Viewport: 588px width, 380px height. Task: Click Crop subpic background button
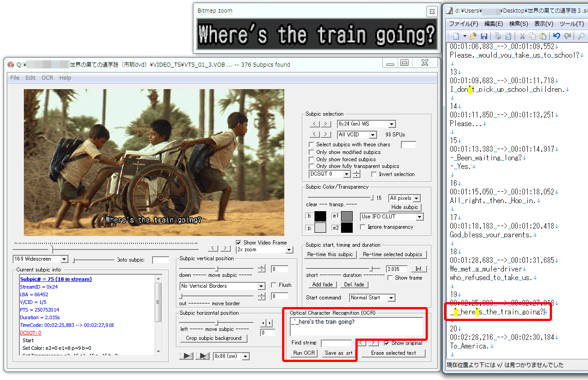click(x=214, y=338)
